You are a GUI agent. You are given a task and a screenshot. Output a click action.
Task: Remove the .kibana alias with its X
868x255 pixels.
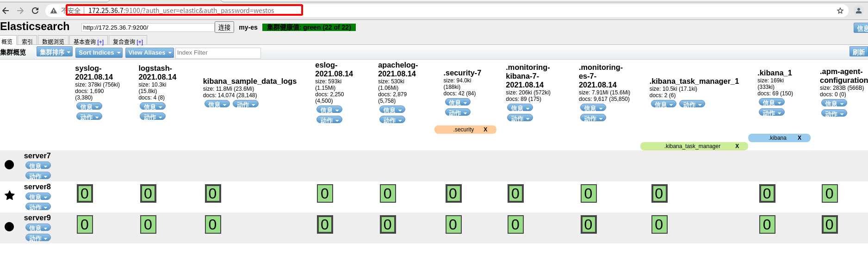799,138
